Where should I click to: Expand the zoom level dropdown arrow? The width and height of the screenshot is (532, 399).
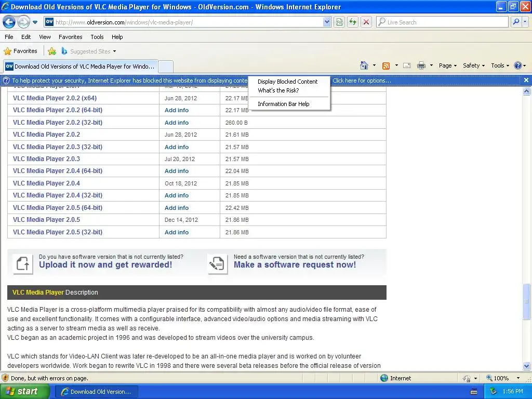(x=518, y=378)
